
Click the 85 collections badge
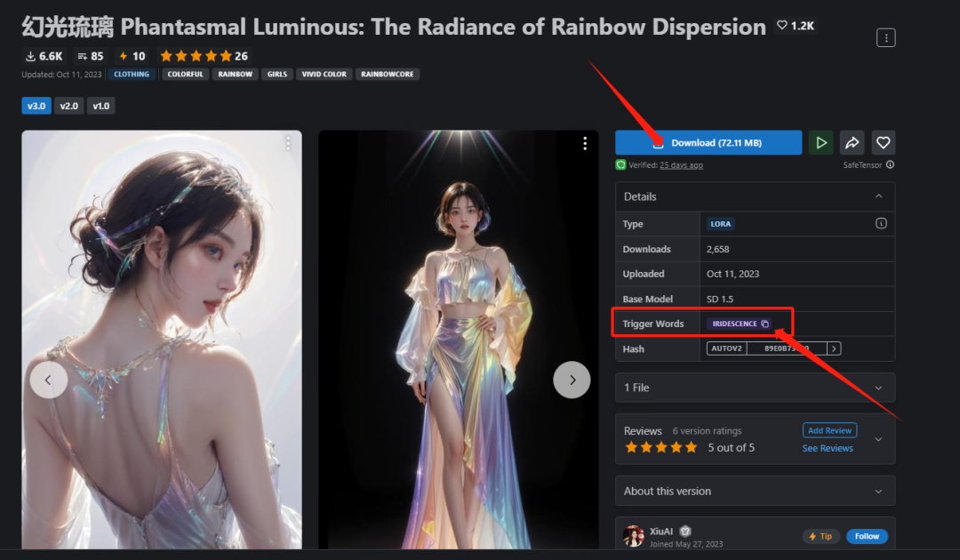click(x=91, y=56)
